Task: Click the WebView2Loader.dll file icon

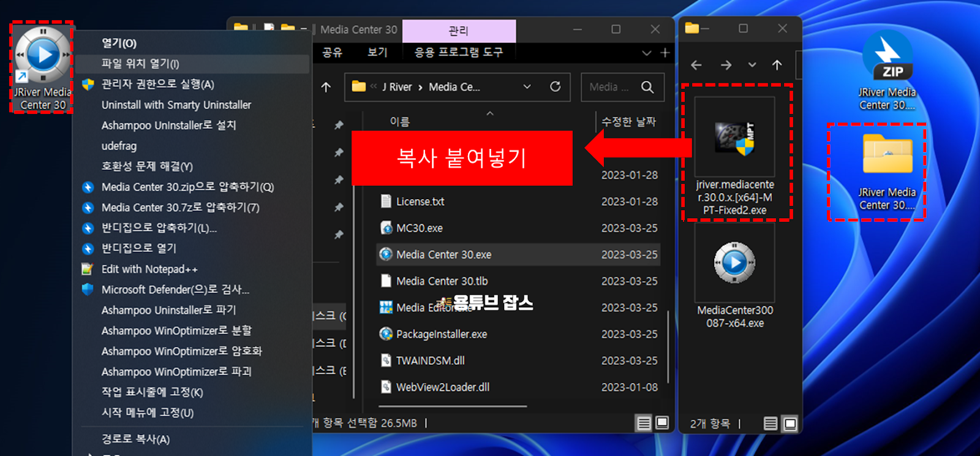Action: tap(386, 387)
